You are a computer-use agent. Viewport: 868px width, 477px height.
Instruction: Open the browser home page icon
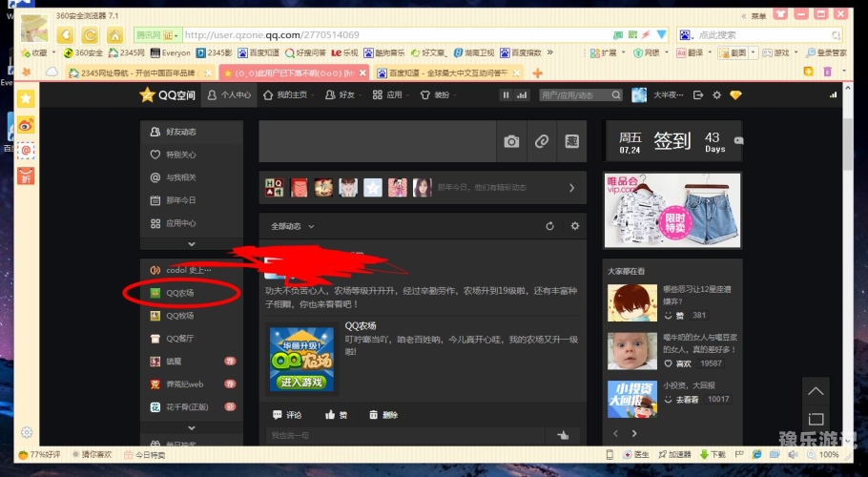click(114, 35)
